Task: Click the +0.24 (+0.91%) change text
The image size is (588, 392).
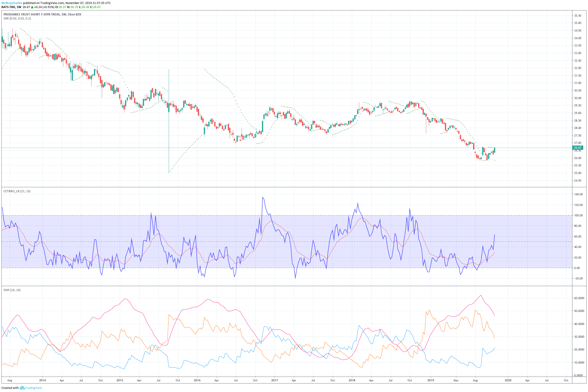Action: [44, 7]
